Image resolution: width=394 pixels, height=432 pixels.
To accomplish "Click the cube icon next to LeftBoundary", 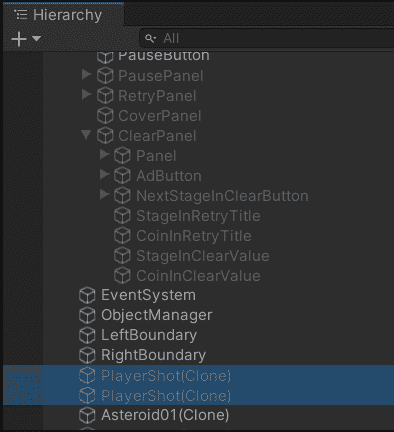I will pyautogui.click(x=87, y=335).
